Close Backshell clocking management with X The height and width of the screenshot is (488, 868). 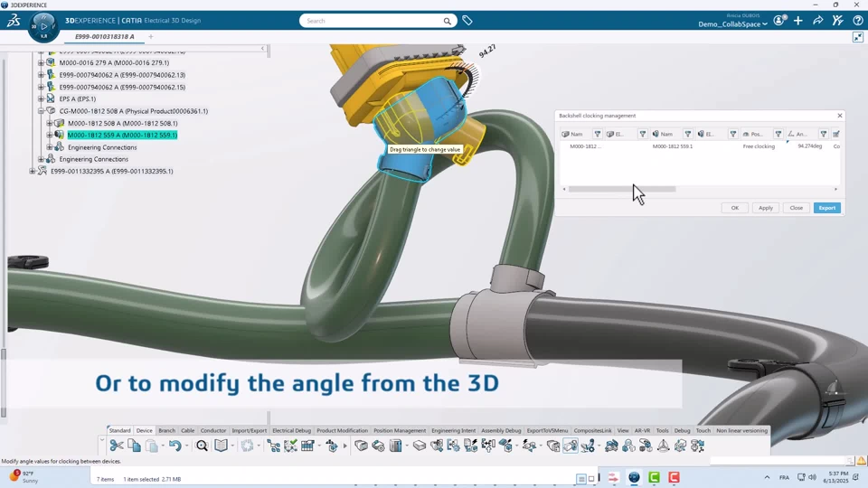(840, 116)
